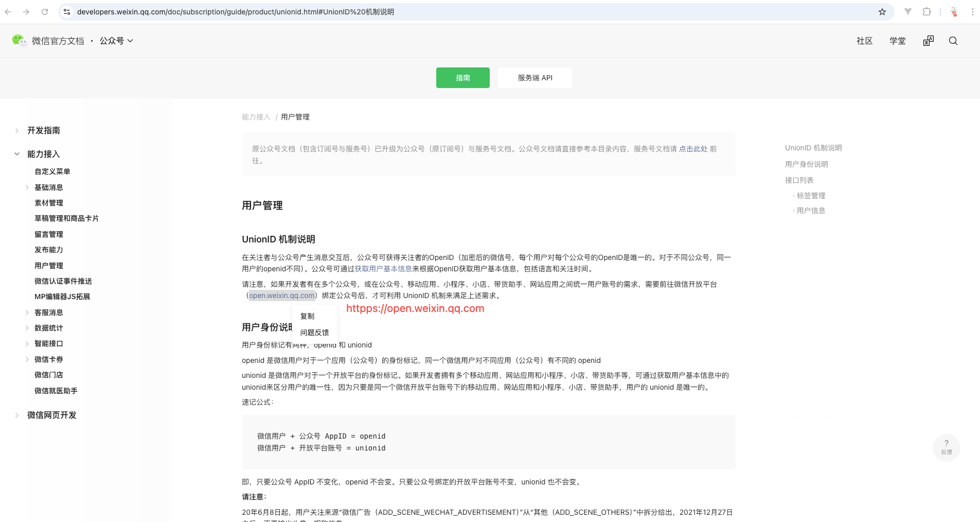Click the V-shaped extension icon in toolbar
The width and height of the screenshot is (980, 522).
coord(908,12)
